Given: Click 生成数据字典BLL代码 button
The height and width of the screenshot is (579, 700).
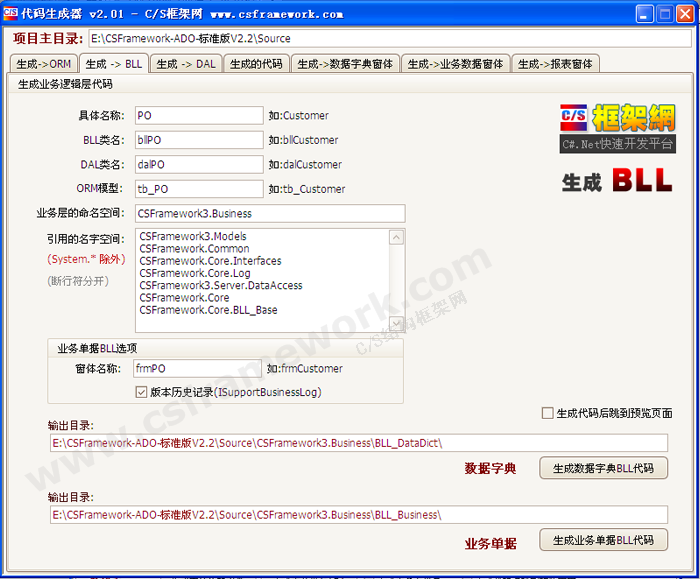Looking at the screenshot, I should pyautogui.click(x=603, y=468).
